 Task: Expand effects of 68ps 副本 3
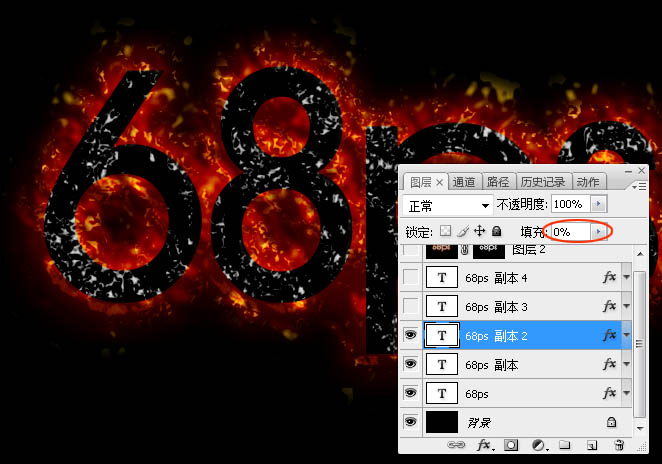click(x=627, y=306)
